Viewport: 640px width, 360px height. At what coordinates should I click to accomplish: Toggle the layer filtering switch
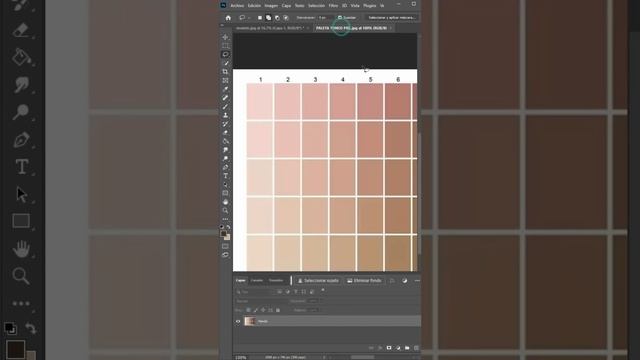click(323, 291)
